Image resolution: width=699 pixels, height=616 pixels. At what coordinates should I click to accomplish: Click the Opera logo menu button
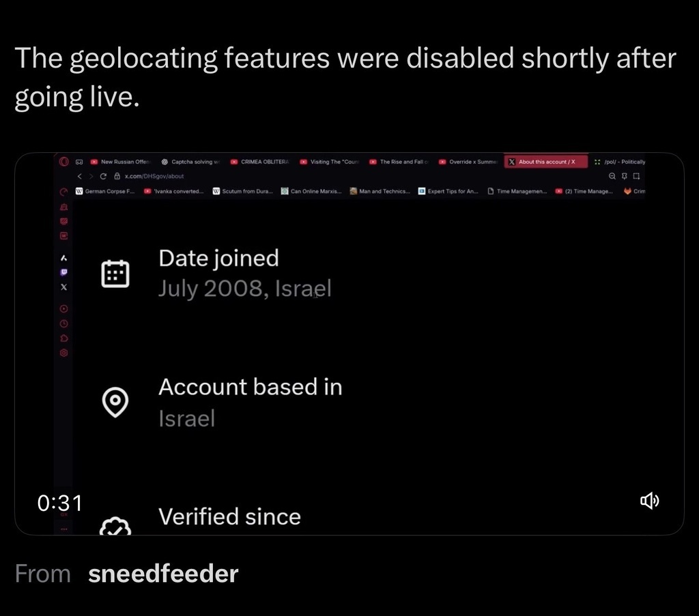tap(64, 162)
